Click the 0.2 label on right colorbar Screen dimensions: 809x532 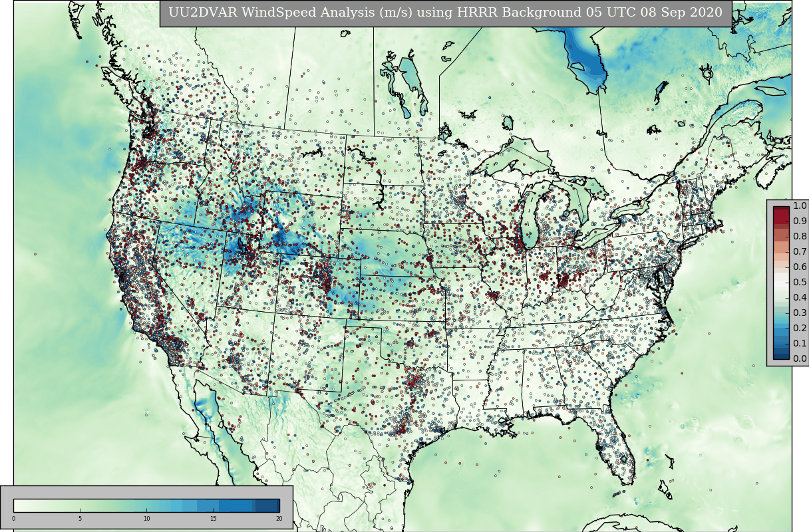pyautogui.click(x=799, y=329)
